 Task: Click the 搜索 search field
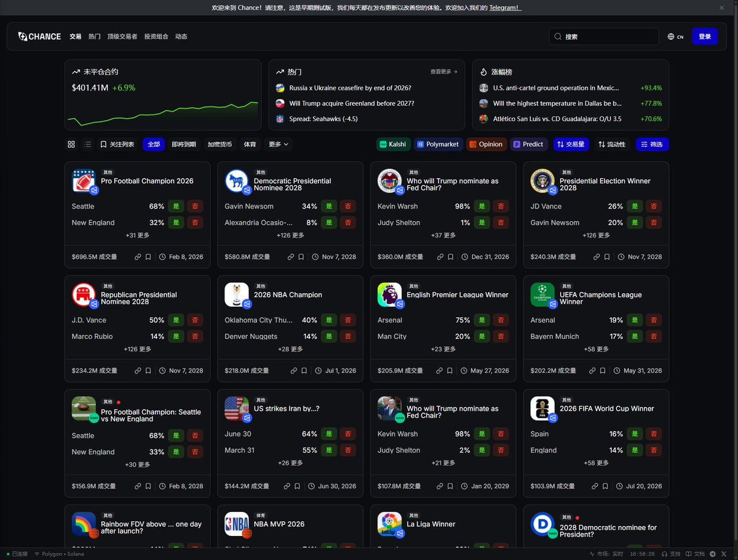tap(604, 37)
